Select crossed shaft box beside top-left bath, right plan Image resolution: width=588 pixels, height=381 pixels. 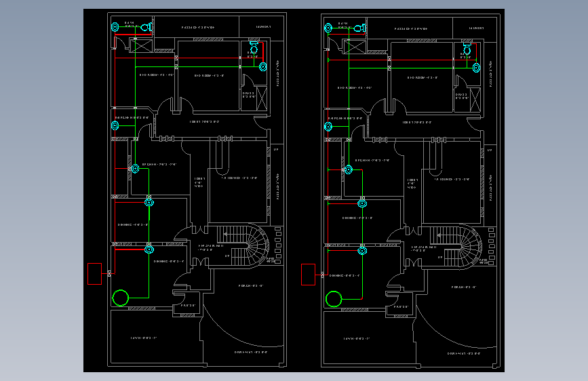[x=355, y=47]
